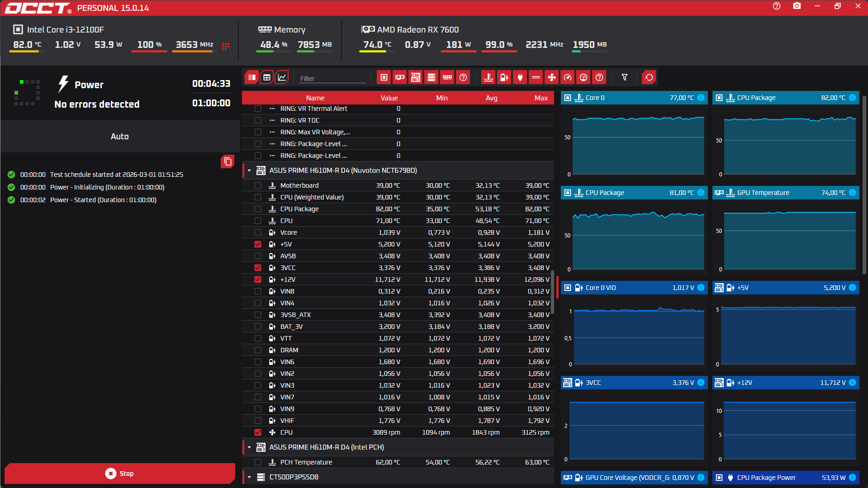Collapse the ASUS PRIME H610M-R D4 (Nuvoton NCT6798D) group
This screenshot has width=868, height=488.
[249, 171]
